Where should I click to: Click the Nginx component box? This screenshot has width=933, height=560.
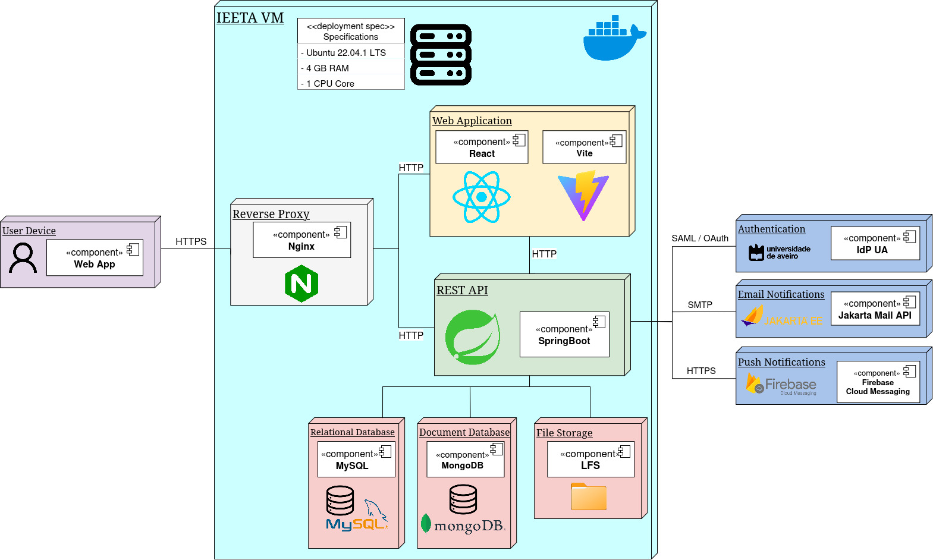click(301, 240)
